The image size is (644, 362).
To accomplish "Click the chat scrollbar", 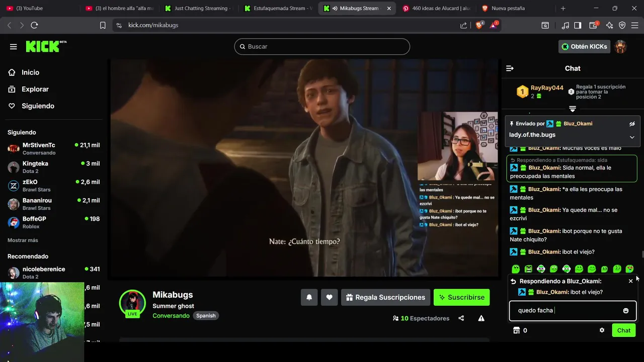I will coord(642,254).
